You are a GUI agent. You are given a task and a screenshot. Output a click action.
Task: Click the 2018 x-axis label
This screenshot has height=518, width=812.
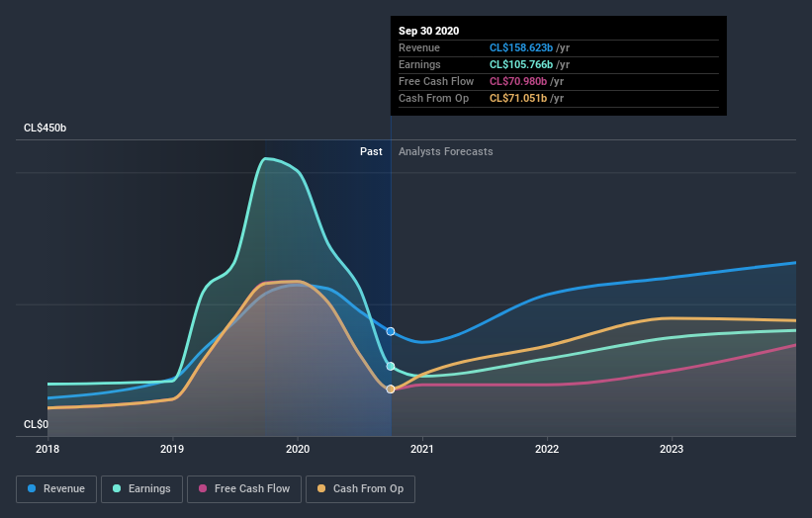(47, 449)
